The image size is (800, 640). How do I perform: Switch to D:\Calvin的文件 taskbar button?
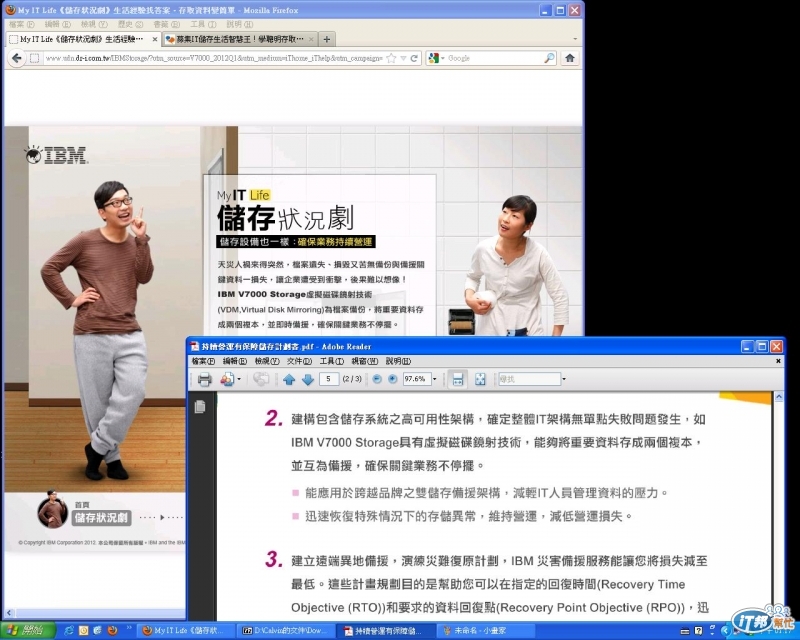tap(286, 631)
